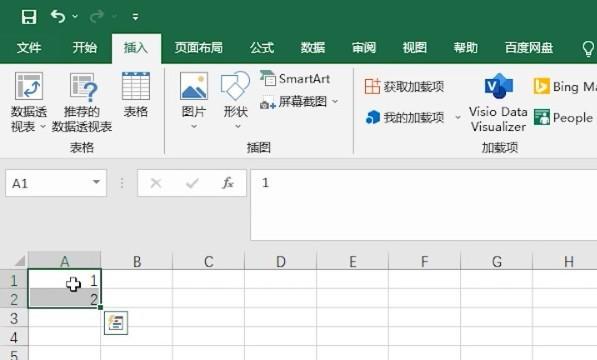Click the lightbulb Tell Me icon
The width and height of the screenshot is (597, 360).
(x=588, y=49)
